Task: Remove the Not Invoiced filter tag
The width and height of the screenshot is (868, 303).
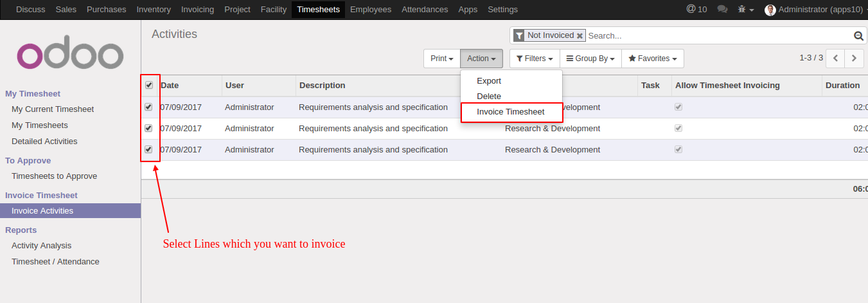Action: click(580, 36)
